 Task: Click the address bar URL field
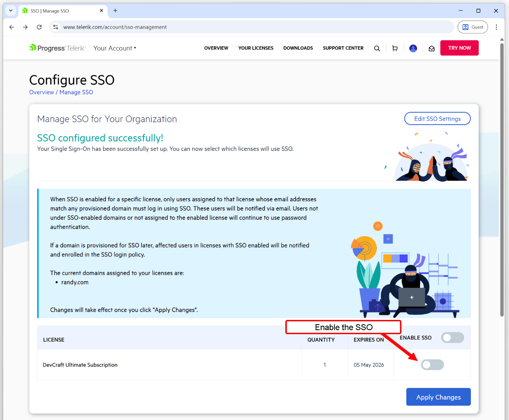251,27
